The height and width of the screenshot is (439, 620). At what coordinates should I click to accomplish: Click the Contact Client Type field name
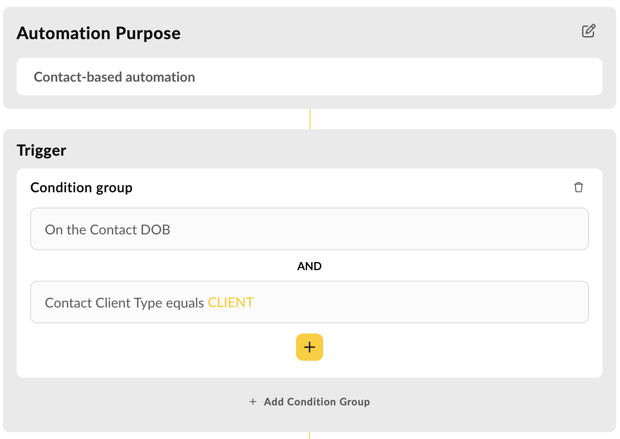pyautogui.click(x=104, y=303)
